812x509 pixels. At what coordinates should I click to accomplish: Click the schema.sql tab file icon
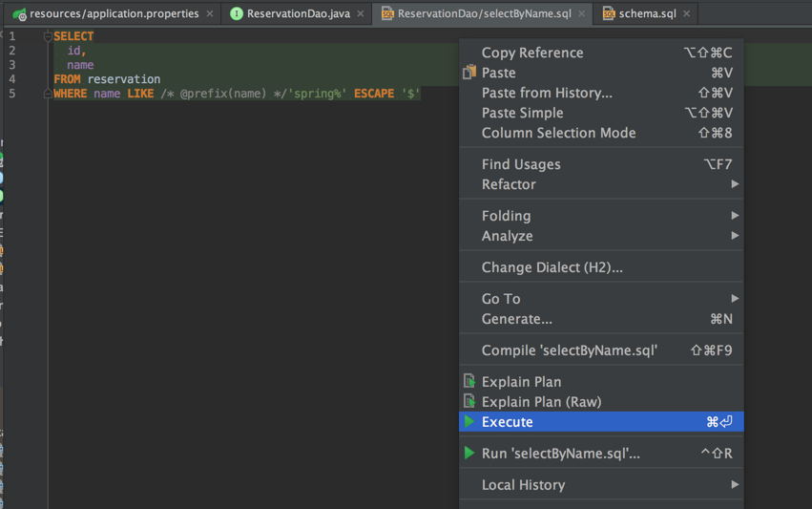(x=608, y=13)
